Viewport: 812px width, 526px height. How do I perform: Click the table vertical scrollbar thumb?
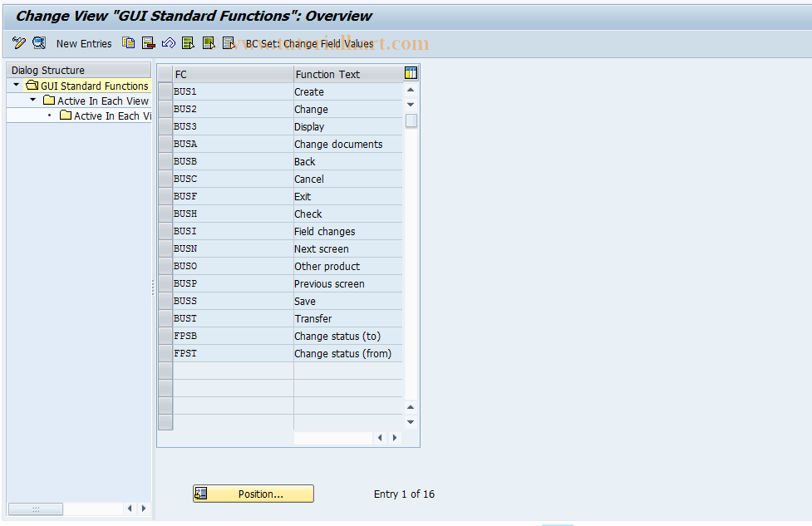click(x=411, y=120)
